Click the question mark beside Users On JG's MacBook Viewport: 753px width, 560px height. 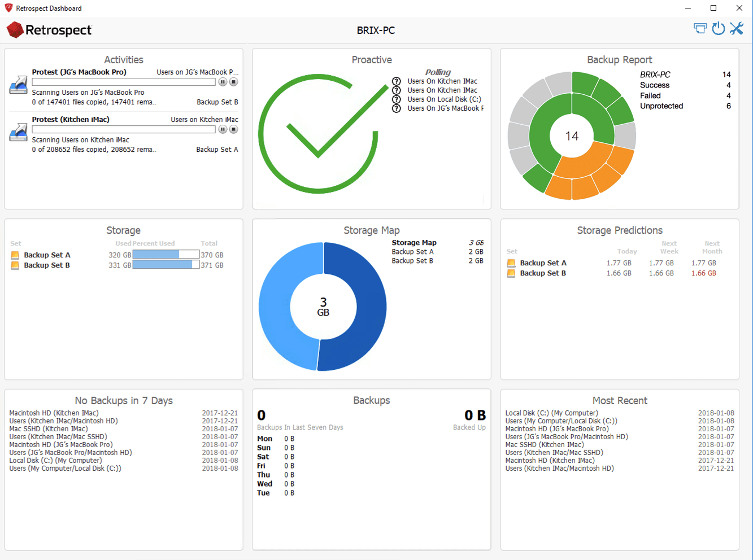click(397, 108)
